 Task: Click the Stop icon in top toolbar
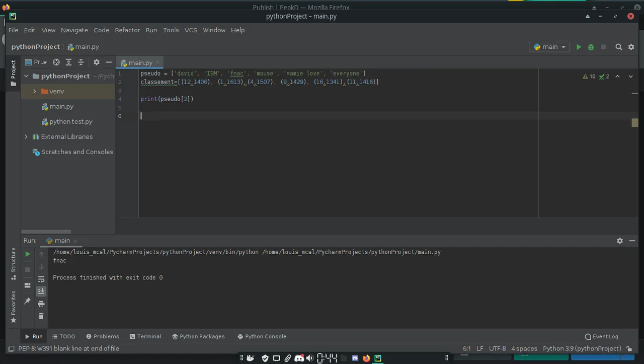(603, 47)
